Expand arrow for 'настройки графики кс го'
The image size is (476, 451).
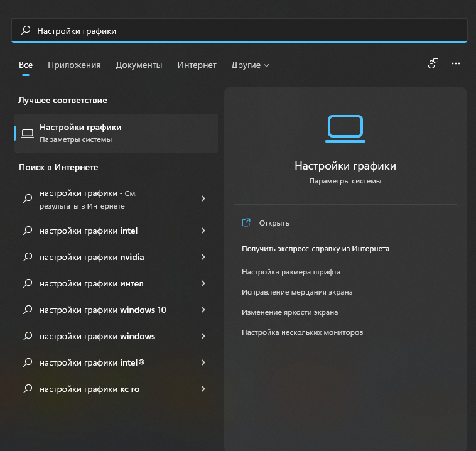click(x=203, y=389)
